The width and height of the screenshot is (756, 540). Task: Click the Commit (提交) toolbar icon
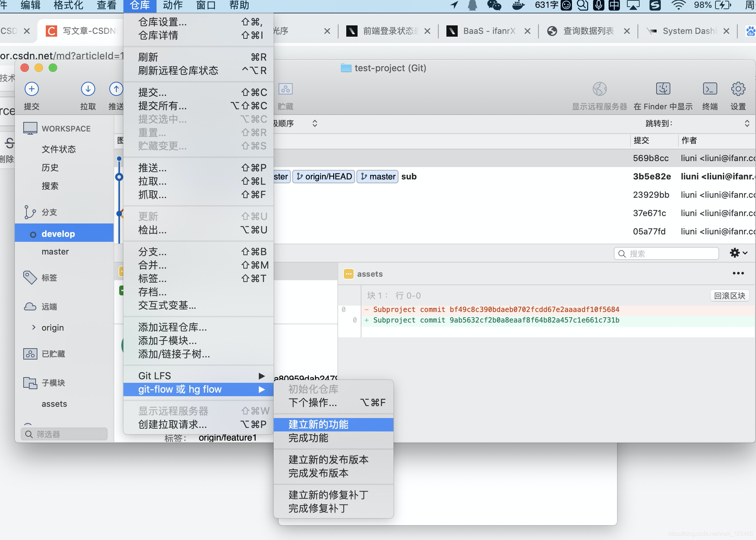[x=31, y=89]
